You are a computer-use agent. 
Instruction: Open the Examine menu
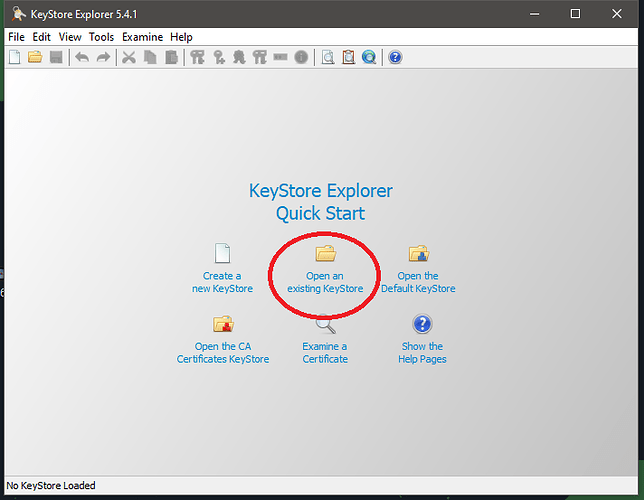click(142, 37)
